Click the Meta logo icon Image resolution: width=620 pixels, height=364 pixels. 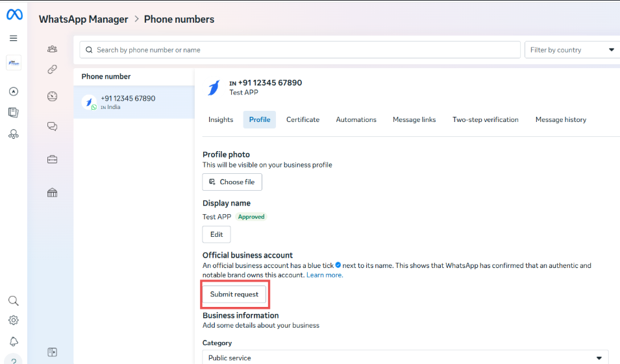point(14,14)
